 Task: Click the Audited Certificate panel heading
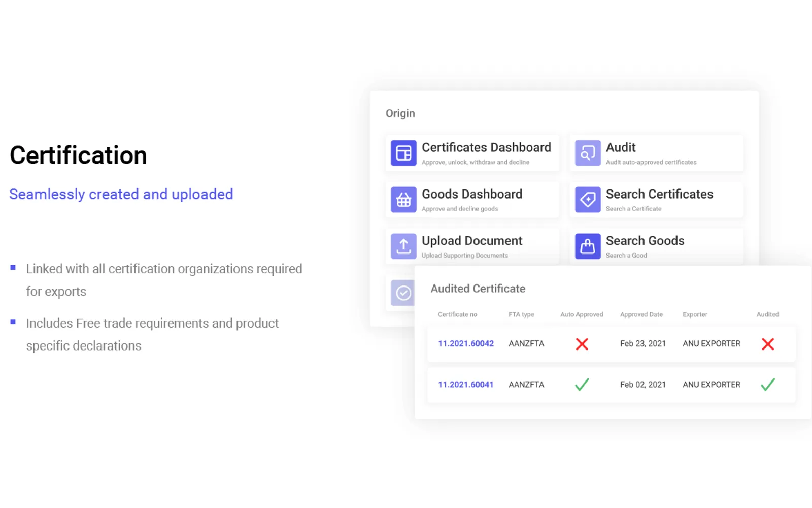tap(478, 289)
